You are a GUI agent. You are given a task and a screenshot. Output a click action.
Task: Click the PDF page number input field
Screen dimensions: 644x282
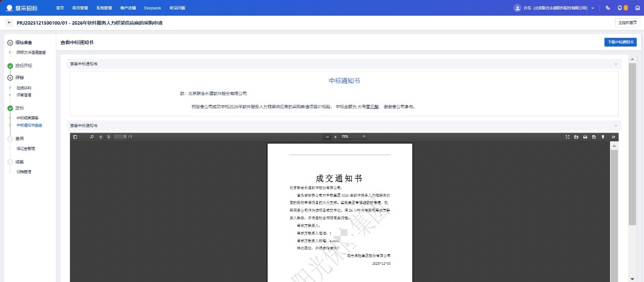(x=120, y=137)
